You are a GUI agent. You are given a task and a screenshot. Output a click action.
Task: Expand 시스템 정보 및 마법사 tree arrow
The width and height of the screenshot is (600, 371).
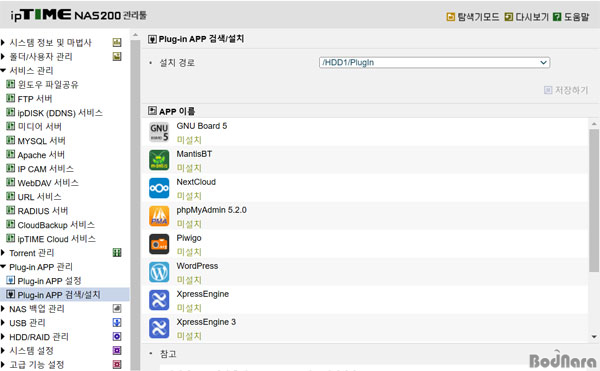tap(3, 42)
